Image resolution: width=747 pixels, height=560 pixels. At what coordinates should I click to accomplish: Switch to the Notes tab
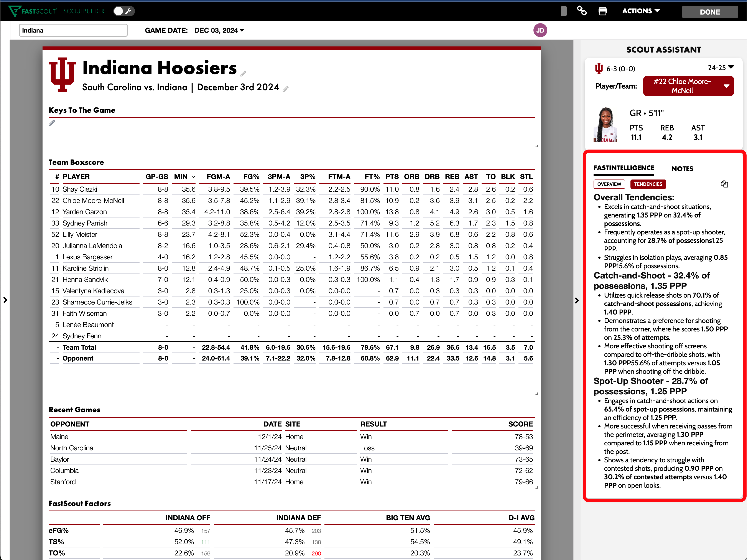click(682, 168)
